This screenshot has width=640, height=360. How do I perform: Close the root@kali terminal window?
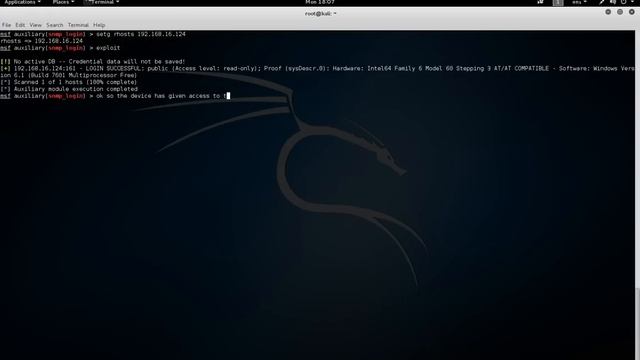pyautogui.click(x=632, y=12)
